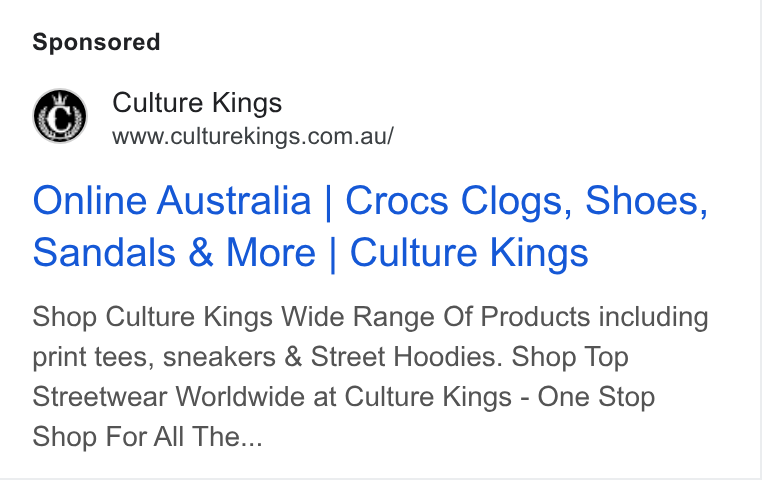Click the letter C inside the logo
762x480 pixels.
click(61, 118)
